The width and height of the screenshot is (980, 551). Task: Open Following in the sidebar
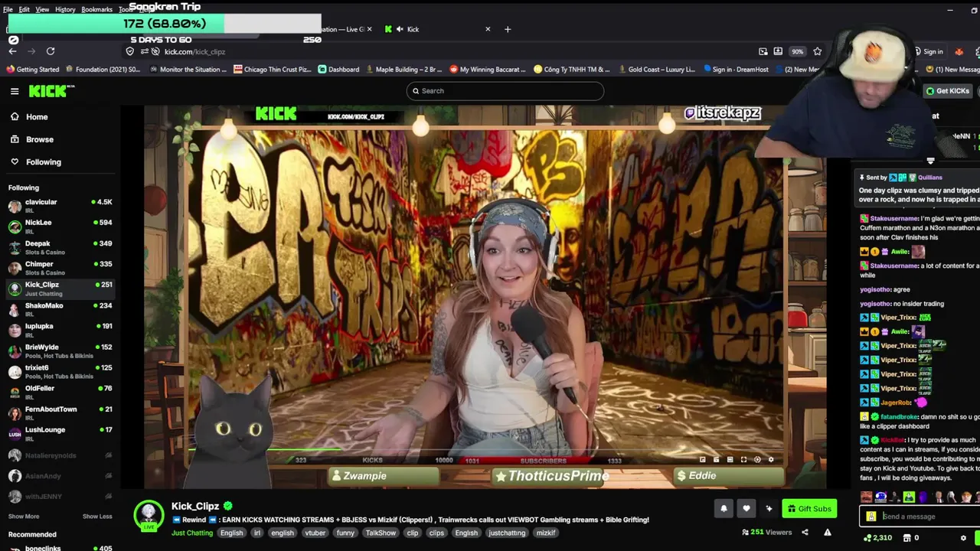click(x=43, y=162)
